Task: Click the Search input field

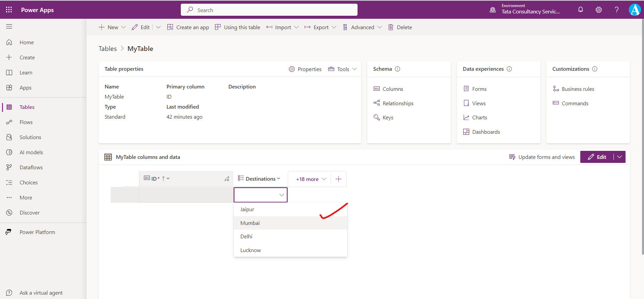Action: coord(269,10)
